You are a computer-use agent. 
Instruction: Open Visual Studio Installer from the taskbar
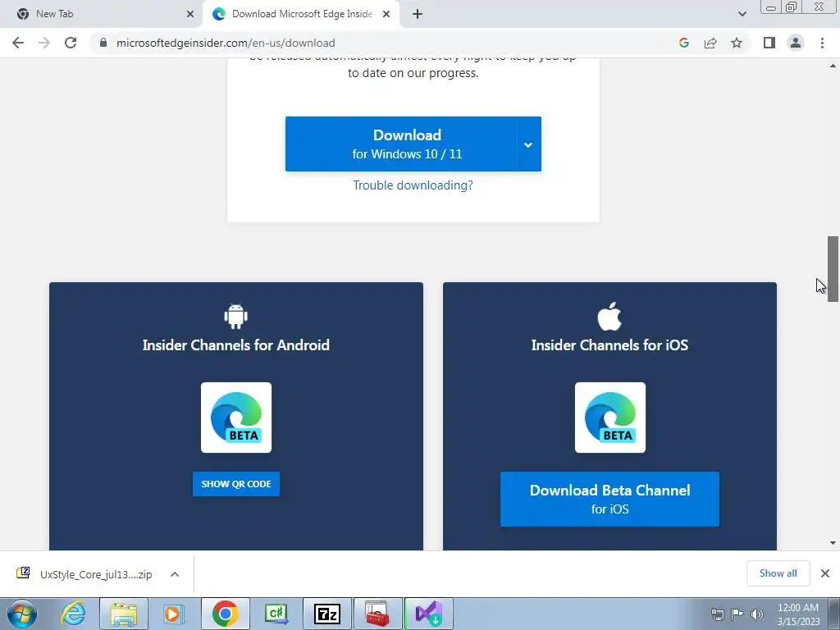428,614
